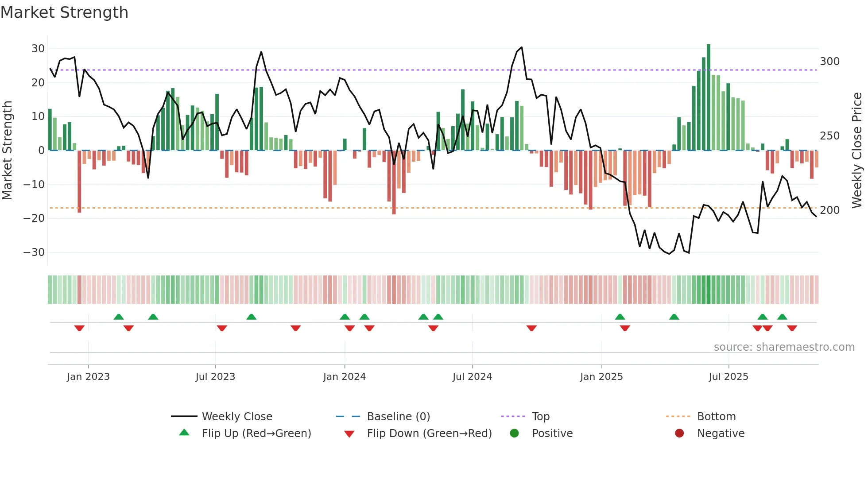
Task: Click the source: sharemaestro.com text
Action: click(x=784, y=347)
